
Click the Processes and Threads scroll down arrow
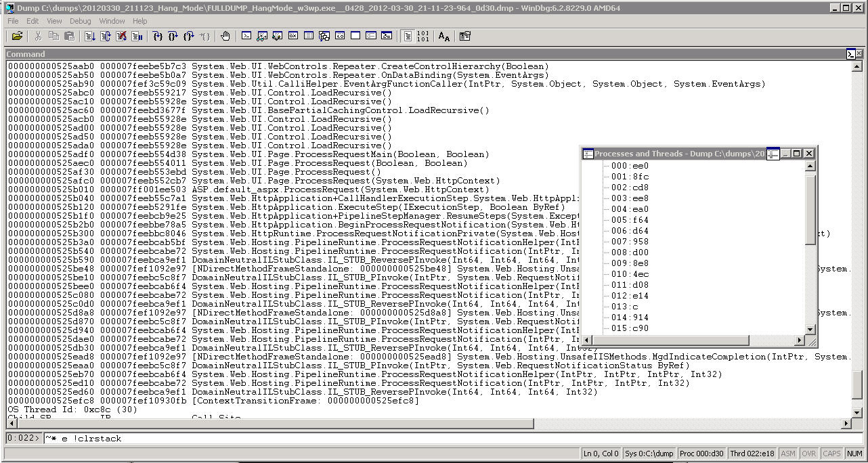(x=810, y=330)
